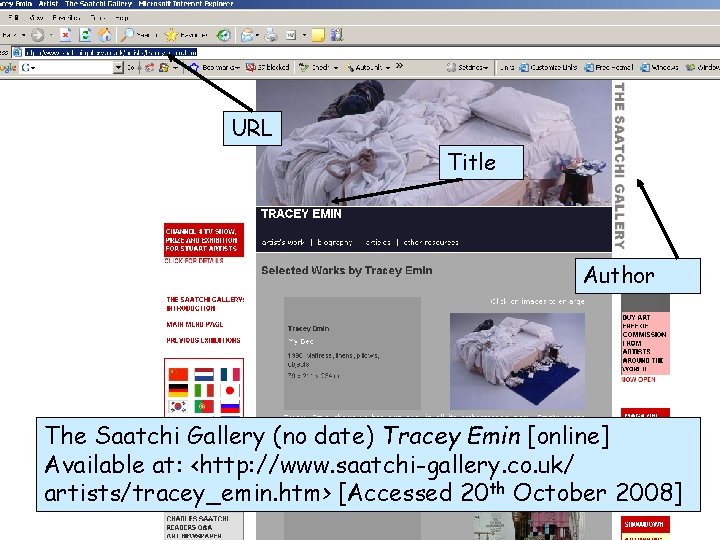Click the Mail envelope icon
The image size is (720, 540).
pyautogui.click(x=247, y=35)
